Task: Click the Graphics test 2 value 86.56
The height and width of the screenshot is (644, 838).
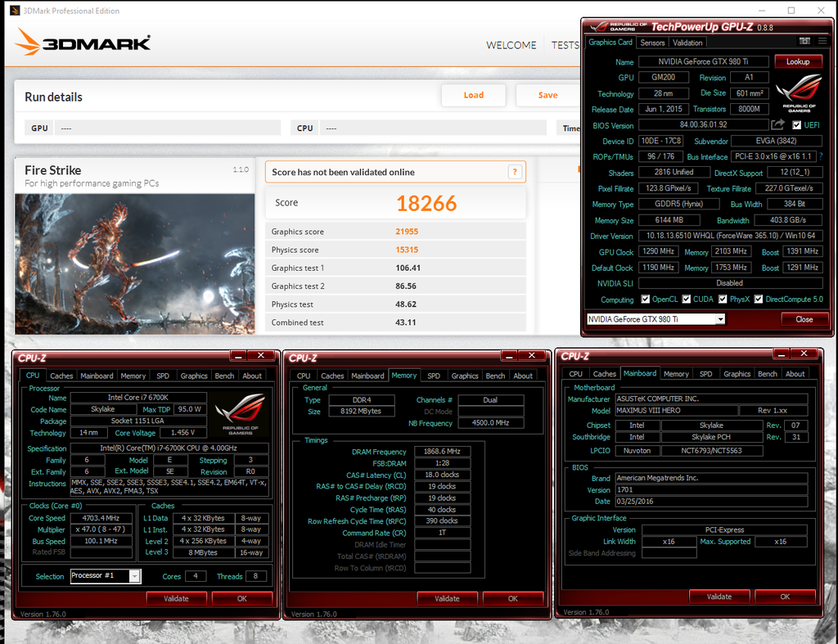Action: [x=406, y=286]
